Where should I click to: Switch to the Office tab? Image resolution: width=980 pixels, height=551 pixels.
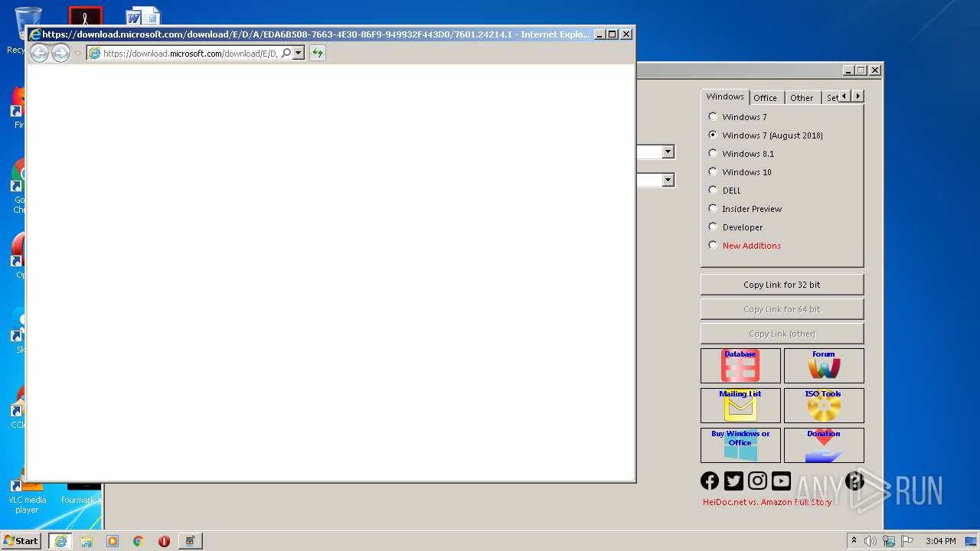point(765,98)
